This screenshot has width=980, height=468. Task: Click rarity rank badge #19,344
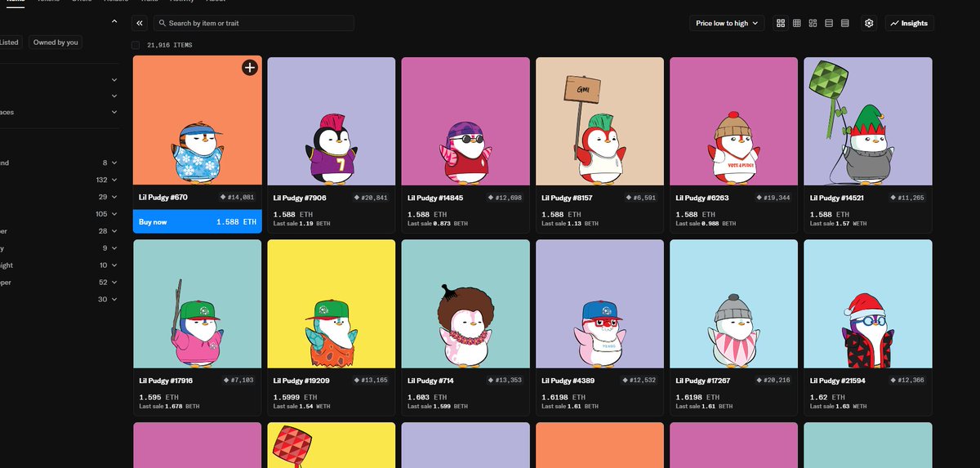[773, 198]
